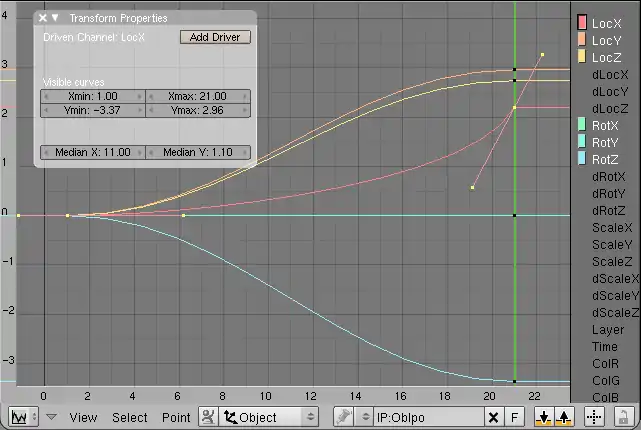
Task: Select the yellow handle point near frame 6
Action: click(184, 215)
